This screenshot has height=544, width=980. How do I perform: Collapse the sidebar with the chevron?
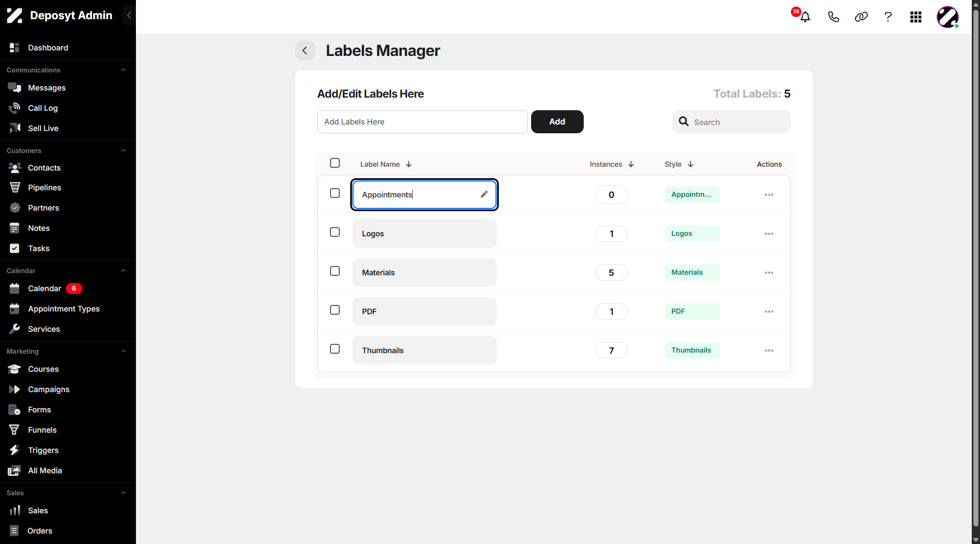(129, 15)
